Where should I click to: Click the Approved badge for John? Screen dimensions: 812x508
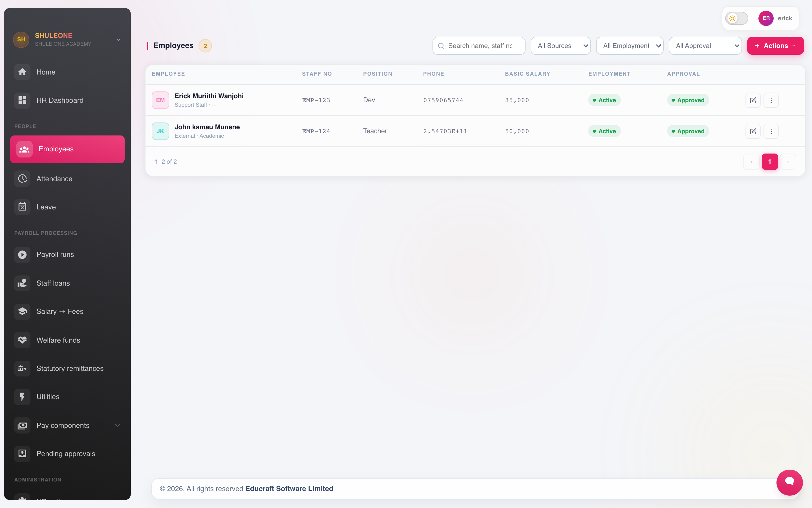(x=688, y=131)
